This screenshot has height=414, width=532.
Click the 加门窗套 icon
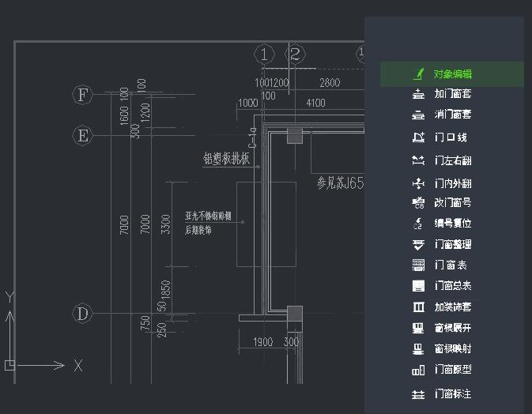418,94
